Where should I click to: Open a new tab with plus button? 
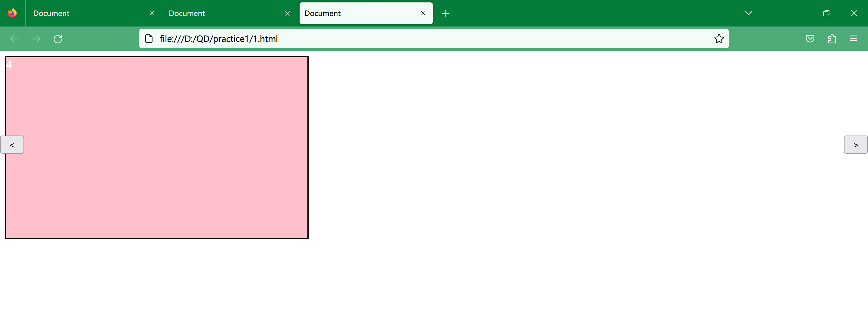point(446,14)
